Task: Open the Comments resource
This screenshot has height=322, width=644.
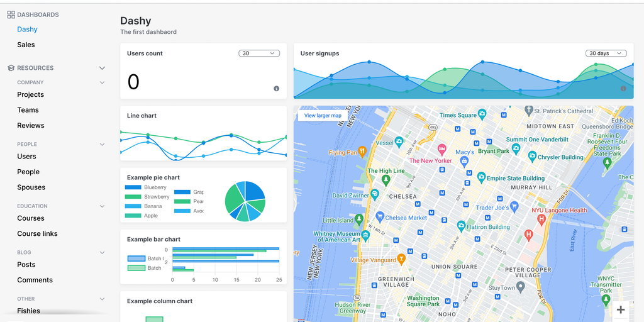Action: pyautogui.click(x=35, y=280)
